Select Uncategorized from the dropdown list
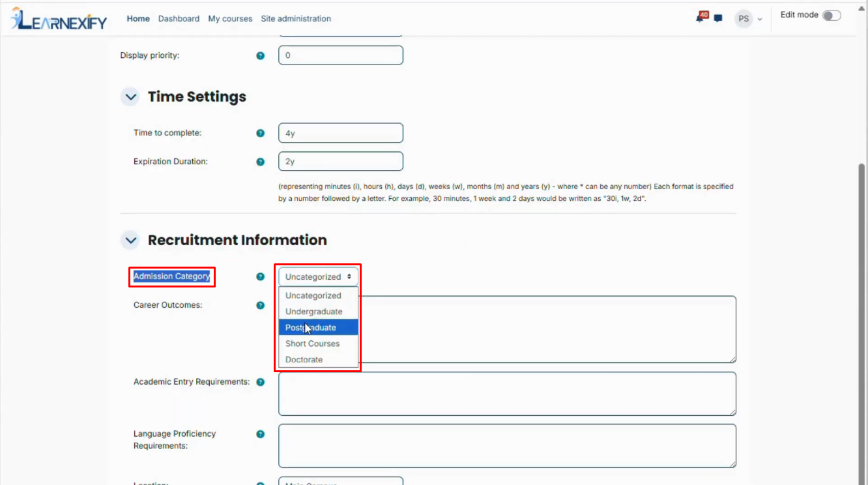Image resolution: width=868 pixels, height=485 pixels. pos(319,295)
